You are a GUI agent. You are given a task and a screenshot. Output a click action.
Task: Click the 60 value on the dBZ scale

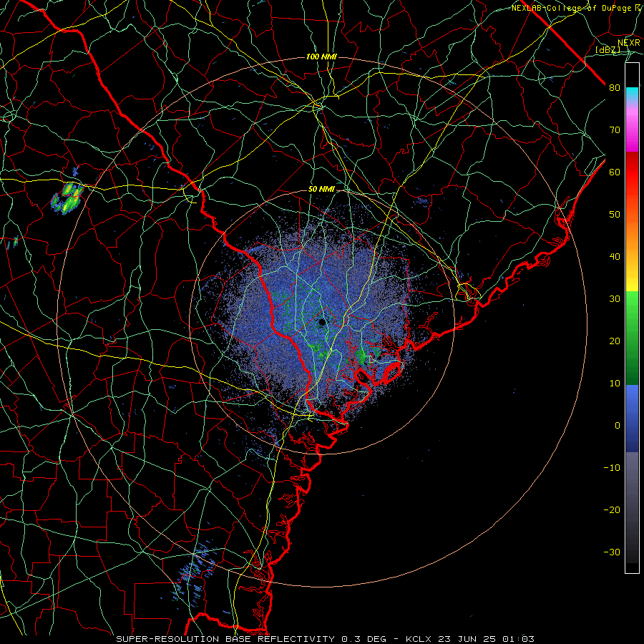point(615,172)
